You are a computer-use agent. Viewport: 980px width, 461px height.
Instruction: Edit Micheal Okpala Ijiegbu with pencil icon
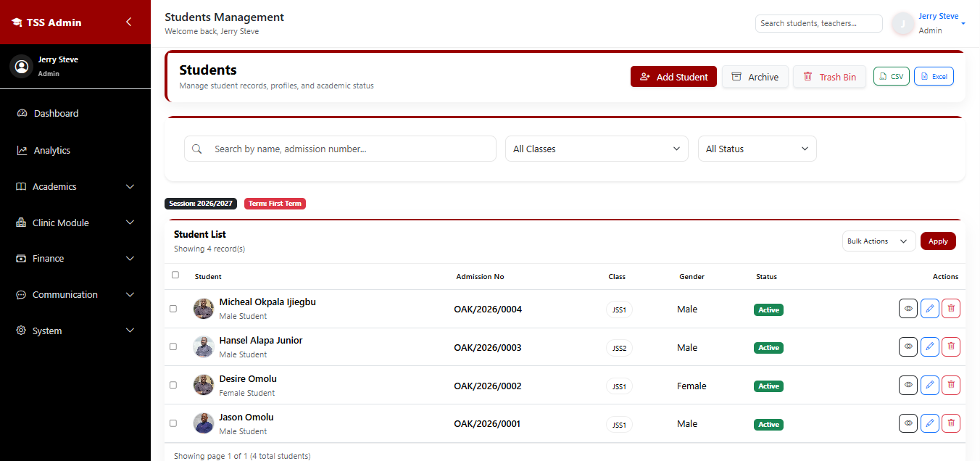pyautogui.click(x=929, y=309)
